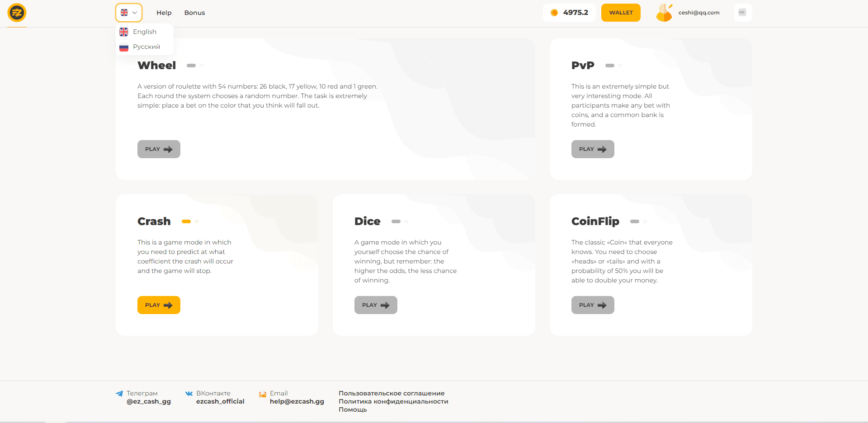Image resolution: width=868 pixels, height=423 pixels.
Task: Launch the Dice game via Play
Action: 376,305
